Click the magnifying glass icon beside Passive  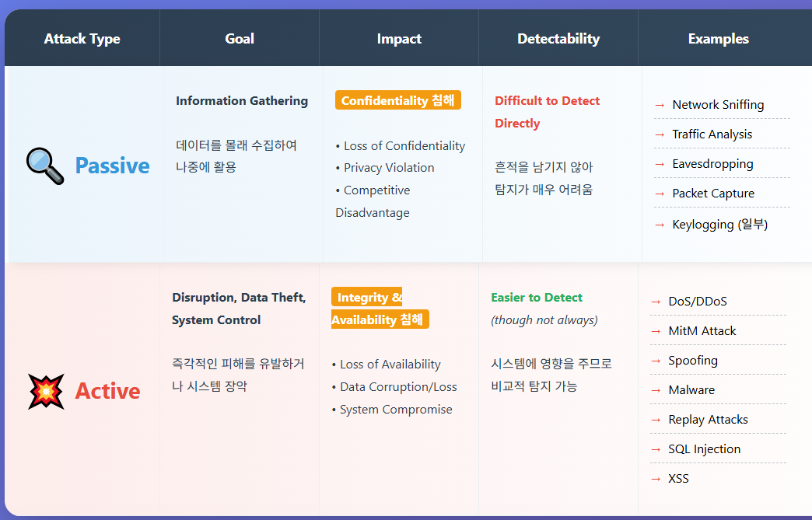tap(45, 166)
